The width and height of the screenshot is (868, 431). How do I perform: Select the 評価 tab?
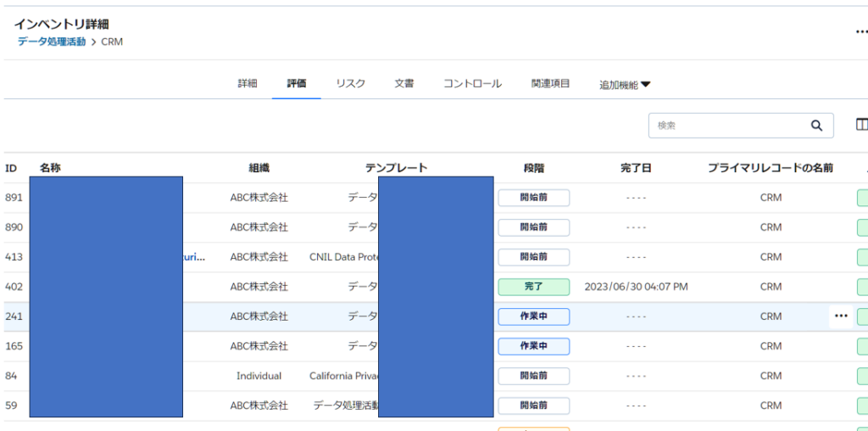tap(296, 84)
